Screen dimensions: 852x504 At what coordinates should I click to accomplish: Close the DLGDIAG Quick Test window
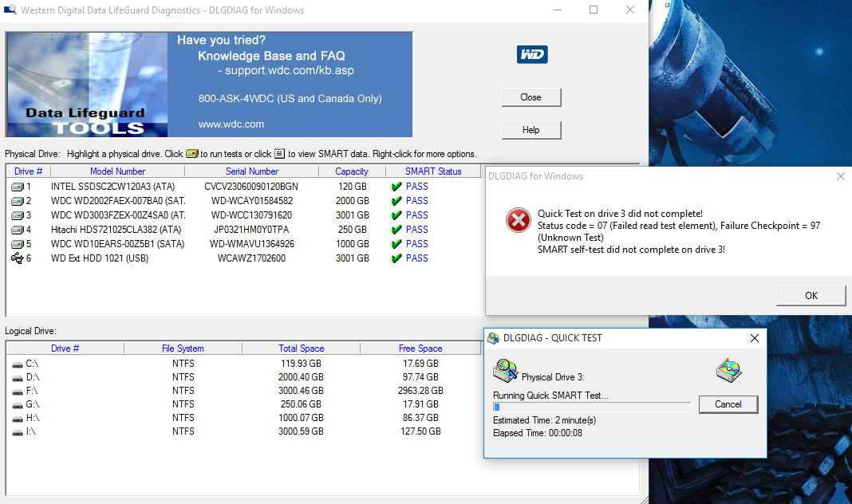point(754,338)
